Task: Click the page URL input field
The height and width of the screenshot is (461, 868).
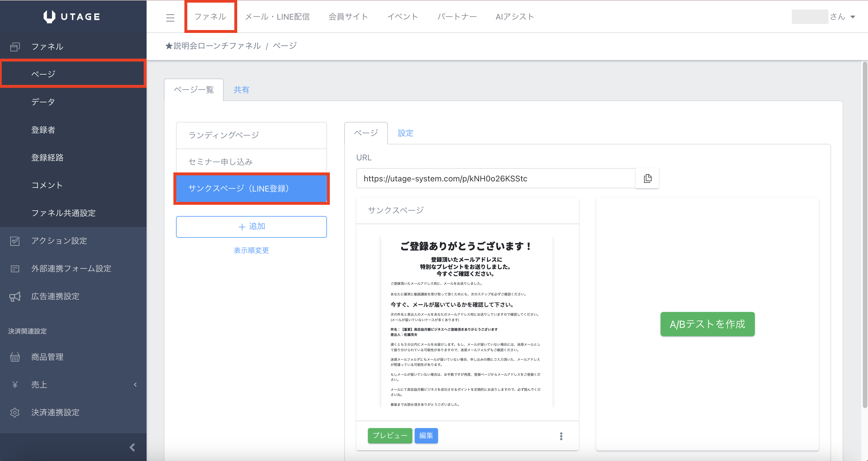Action: tap(495, 179)
